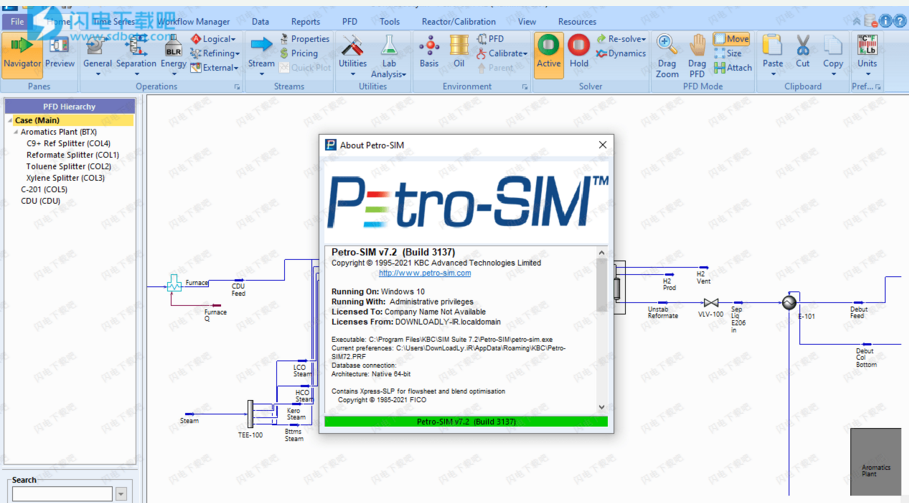Set solver to Active

click(548, 55)
